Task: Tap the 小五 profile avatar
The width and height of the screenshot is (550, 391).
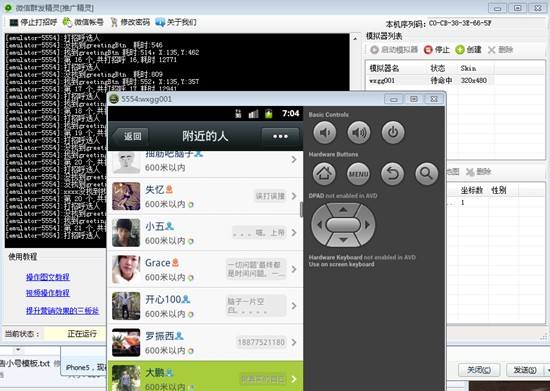Action: [x=126, y=233]
